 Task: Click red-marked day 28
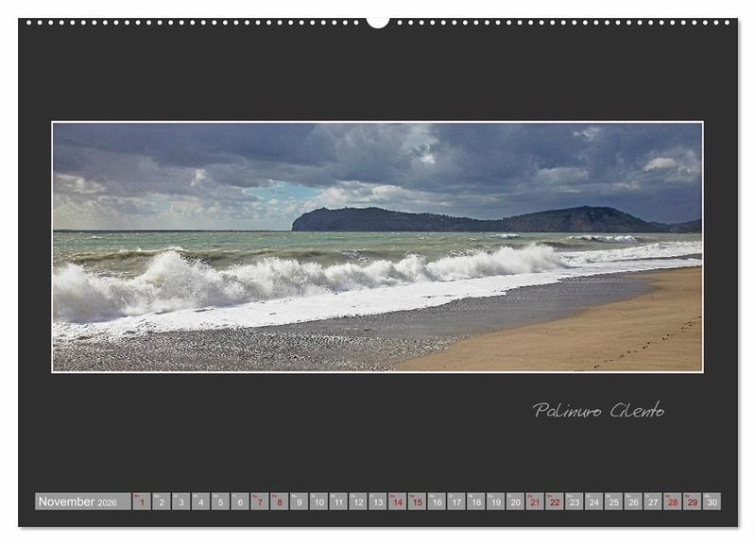(x=673, y=502)
